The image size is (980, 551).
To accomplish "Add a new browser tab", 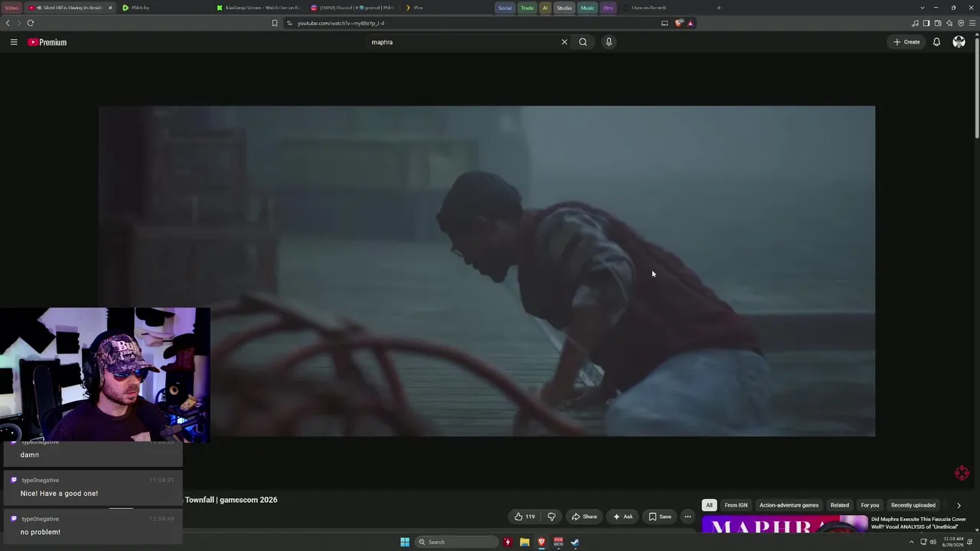I will (x=718, y=8).
